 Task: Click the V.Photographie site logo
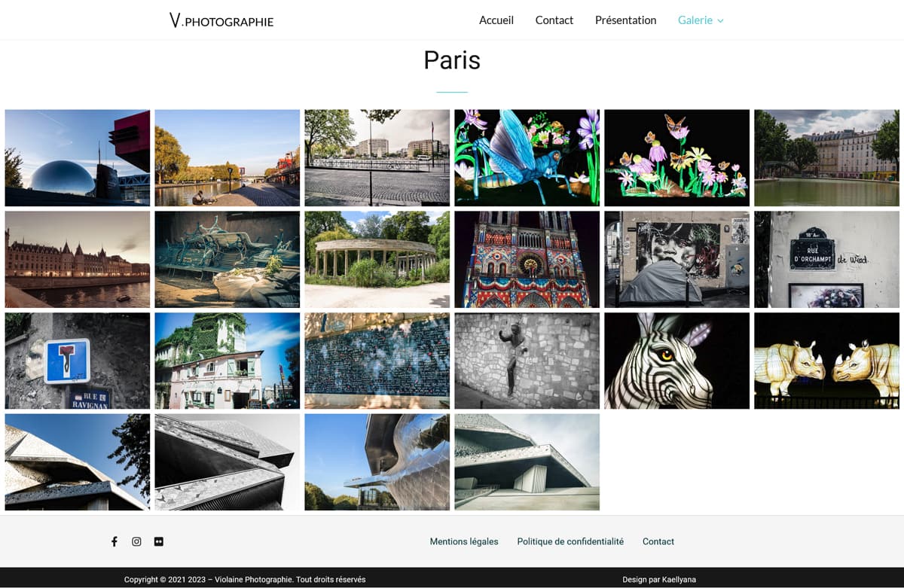(x=221, y=21)
